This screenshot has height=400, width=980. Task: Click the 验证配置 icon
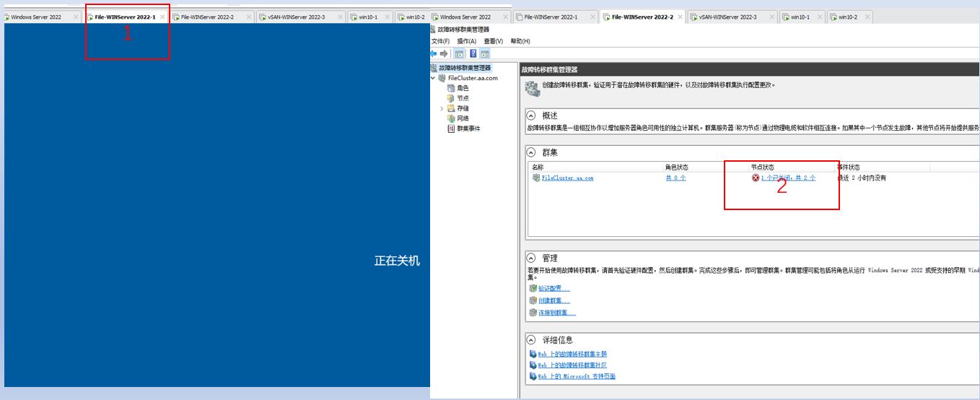533,288
